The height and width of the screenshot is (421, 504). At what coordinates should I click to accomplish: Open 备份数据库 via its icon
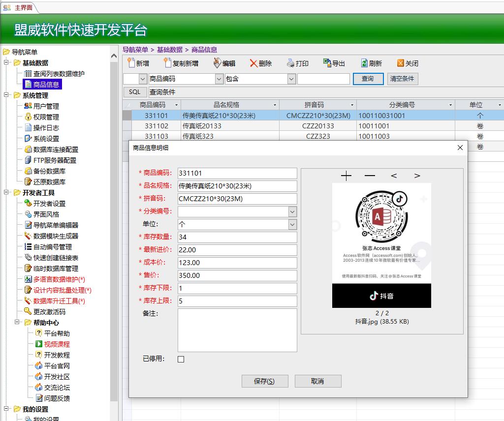(x=28, y=171)
